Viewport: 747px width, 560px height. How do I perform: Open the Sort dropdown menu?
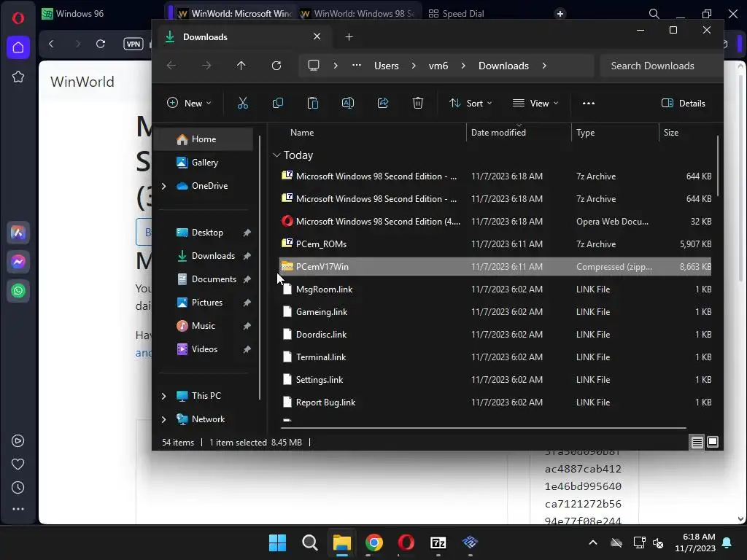(471, 103)
